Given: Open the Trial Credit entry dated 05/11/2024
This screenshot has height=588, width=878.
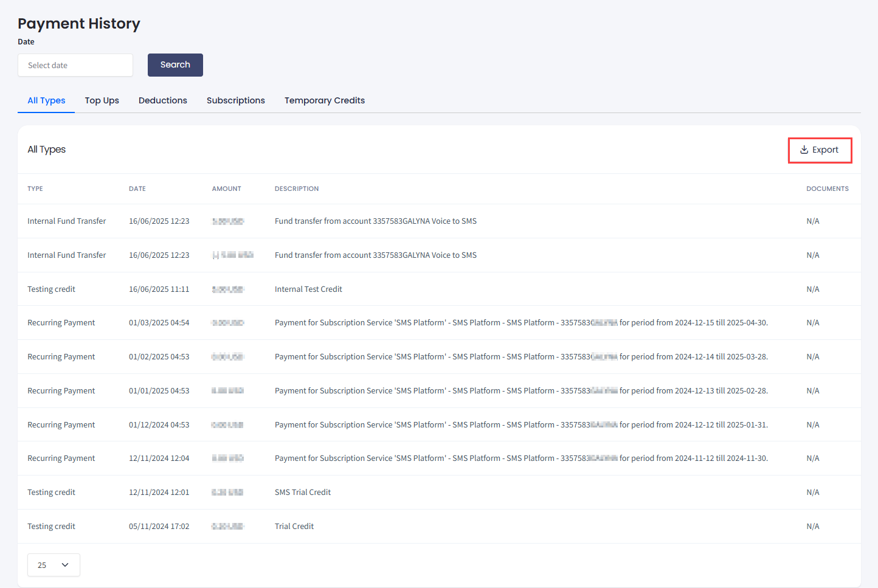Looking at the screenshot, I should coord(294,526).
